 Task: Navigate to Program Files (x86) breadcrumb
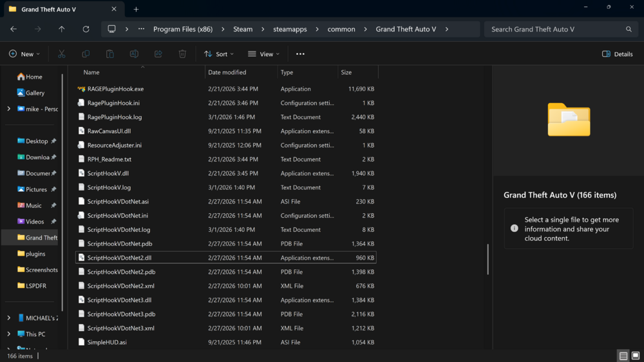pyautogui.click(x=183, y=29)
